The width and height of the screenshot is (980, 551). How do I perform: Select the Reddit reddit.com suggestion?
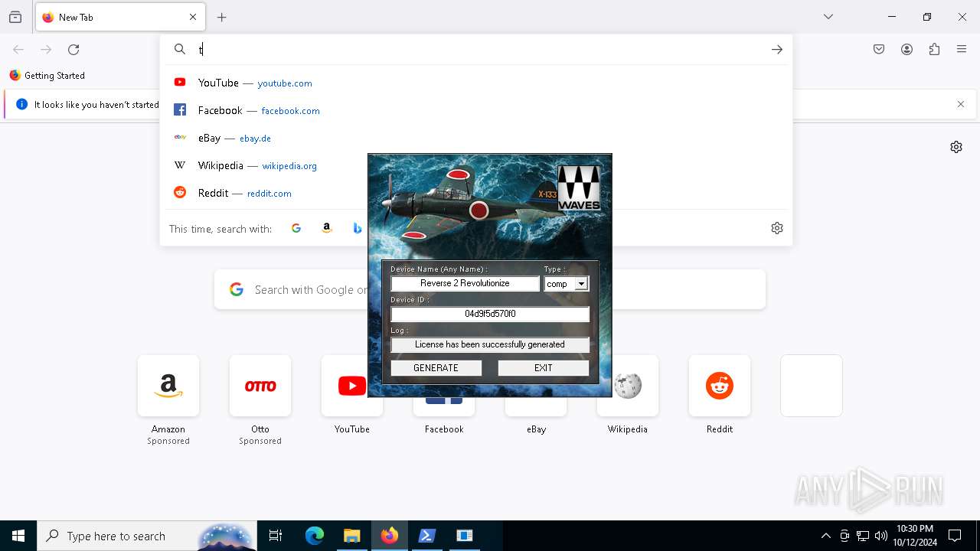pos(475,193)
